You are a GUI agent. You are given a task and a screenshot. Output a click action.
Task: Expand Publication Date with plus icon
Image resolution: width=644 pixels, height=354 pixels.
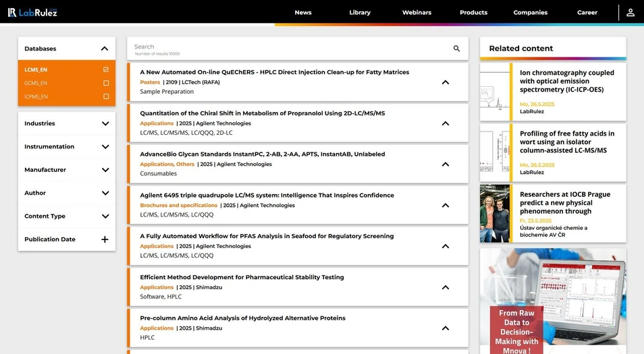[x=105, y=239]
